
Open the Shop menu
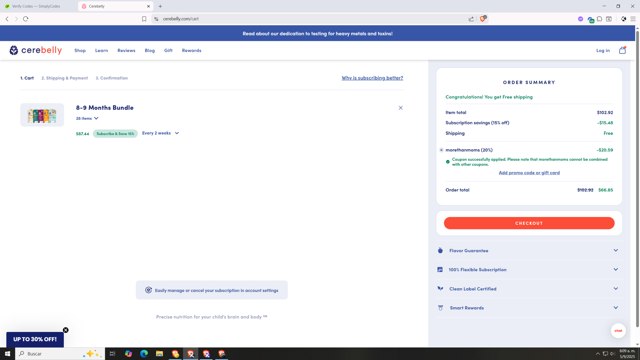tap(80, 51)
